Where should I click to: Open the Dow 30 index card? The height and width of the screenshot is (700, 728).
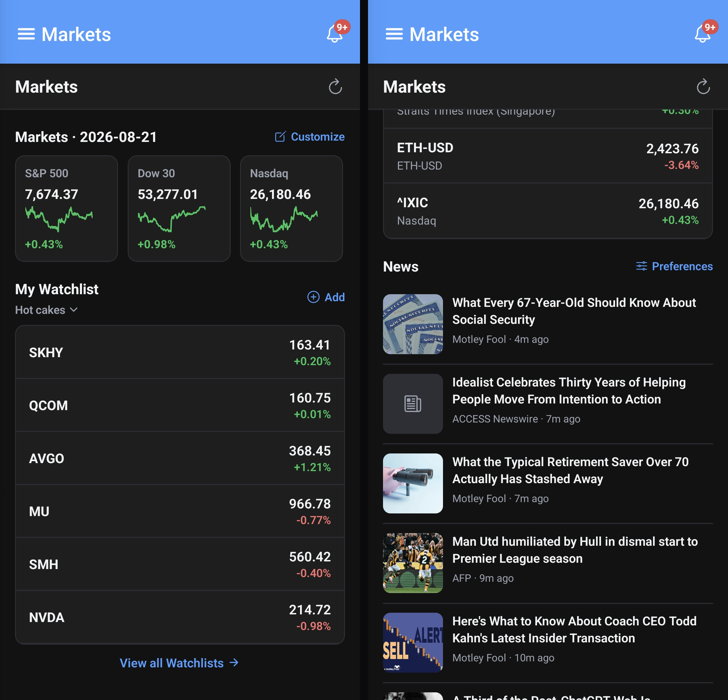[x=179, y=209]
